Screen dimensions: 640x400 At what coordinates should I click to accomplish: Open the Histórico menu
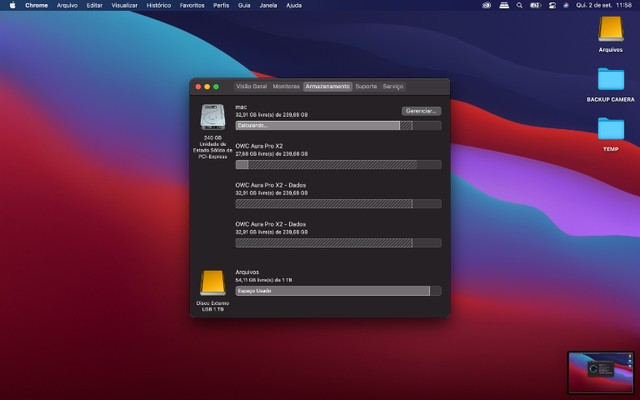tap(159, 5)
